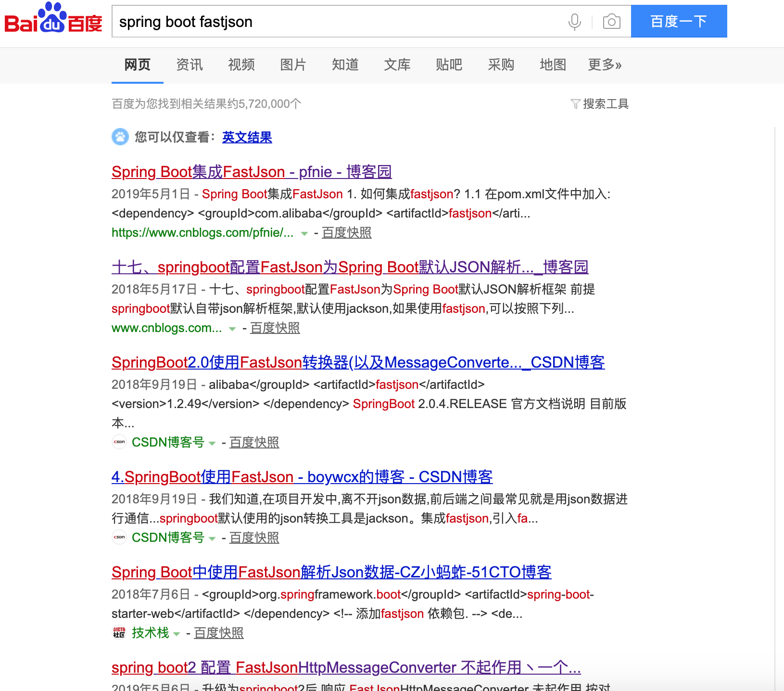Click the date 2018年7月6日 in 51CTO result
The width and height of the screenshot is (784, 691).
click(151, 594)
